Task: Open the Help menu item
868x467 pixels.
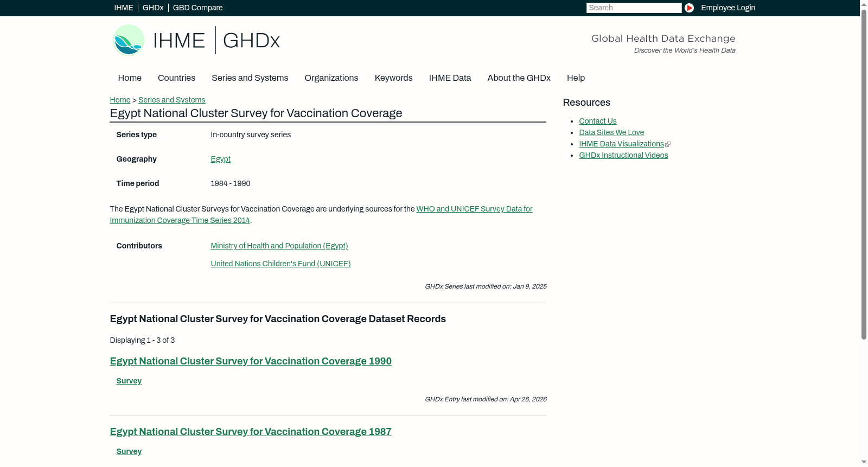Action: pos(576,78)
